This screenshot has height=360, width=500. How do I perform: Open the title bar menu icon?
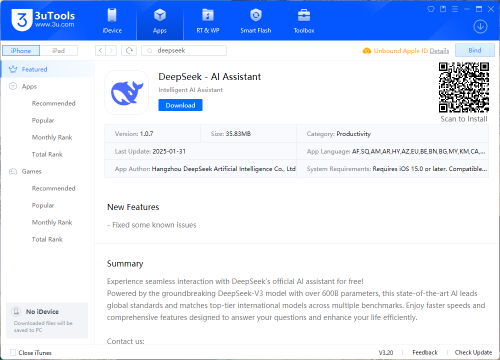pos(455,9)
